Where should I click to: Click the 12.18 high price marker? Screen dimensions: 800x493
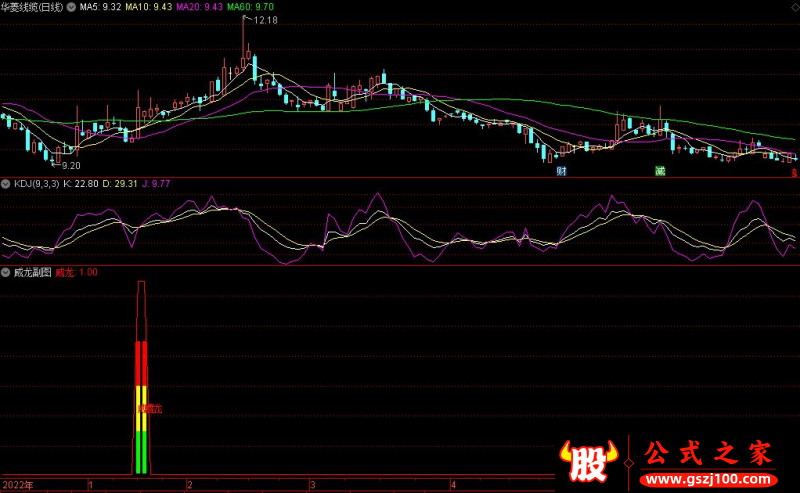265,20
